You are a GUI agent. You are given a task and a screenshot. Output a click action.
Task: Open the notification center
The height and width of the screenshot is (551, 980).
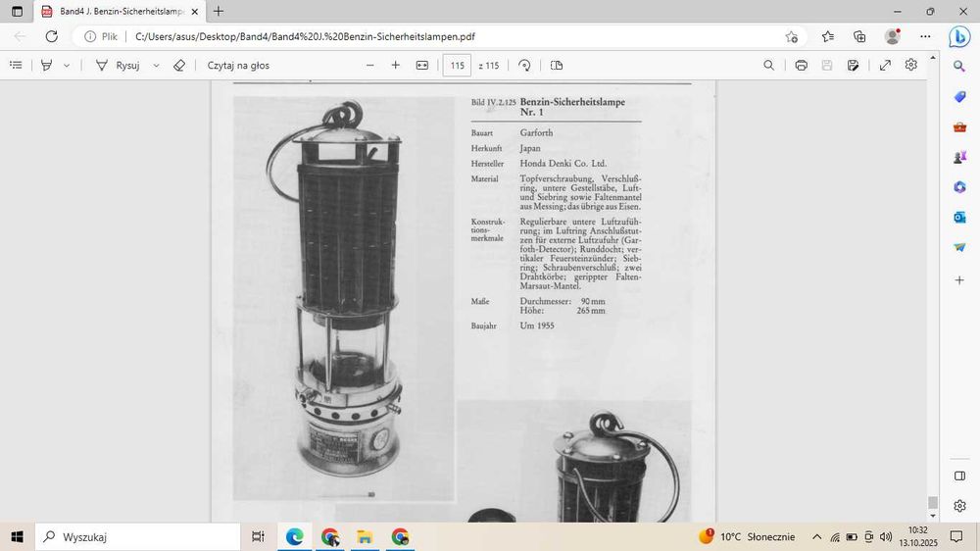pyautogui.click(x=956, y=536)
